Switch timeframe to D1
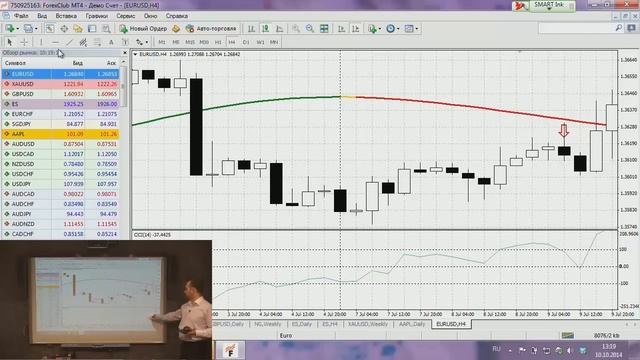This screenshot has width=640, height=360. tap(246, 42)
